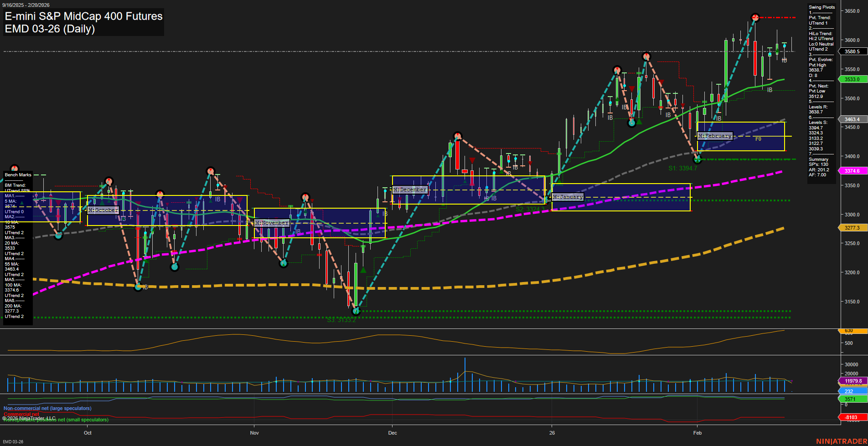Click the teal swing-low circle at S3: 3133.2
Viewport: 868px width, 446px height.
coord(356,311)
